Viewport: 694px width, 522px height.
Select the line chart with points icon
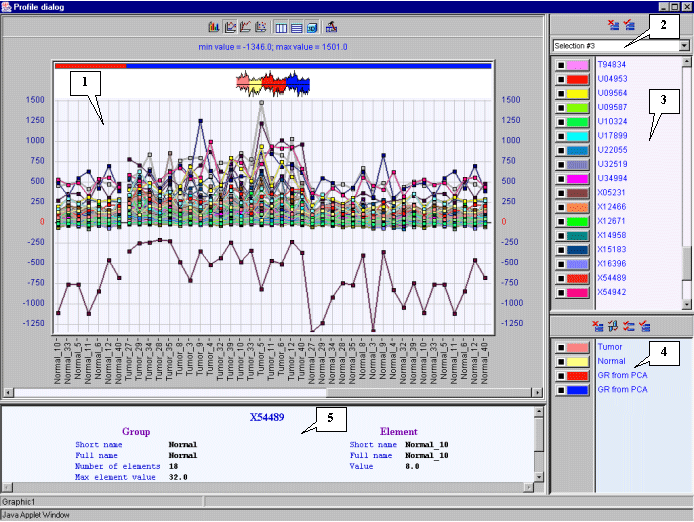click(x=229, y=26)
